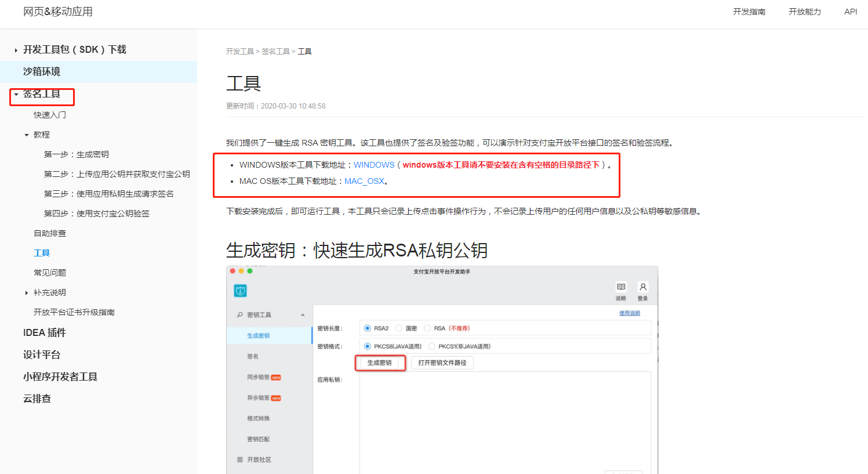The height and width of the screenshot is (474, 868).
Task: Open 小程序开发者工具 in the sidebar
Action: pyautogui.click(x=60, y=377)
